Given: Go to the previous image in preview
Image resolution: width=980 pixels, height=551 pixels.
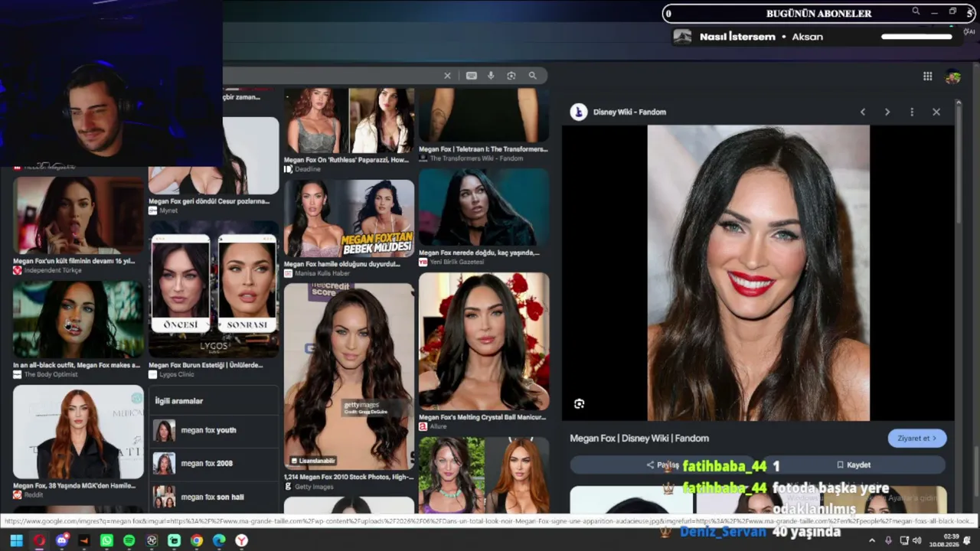Looking at the screenshot, I should point(863,112).
